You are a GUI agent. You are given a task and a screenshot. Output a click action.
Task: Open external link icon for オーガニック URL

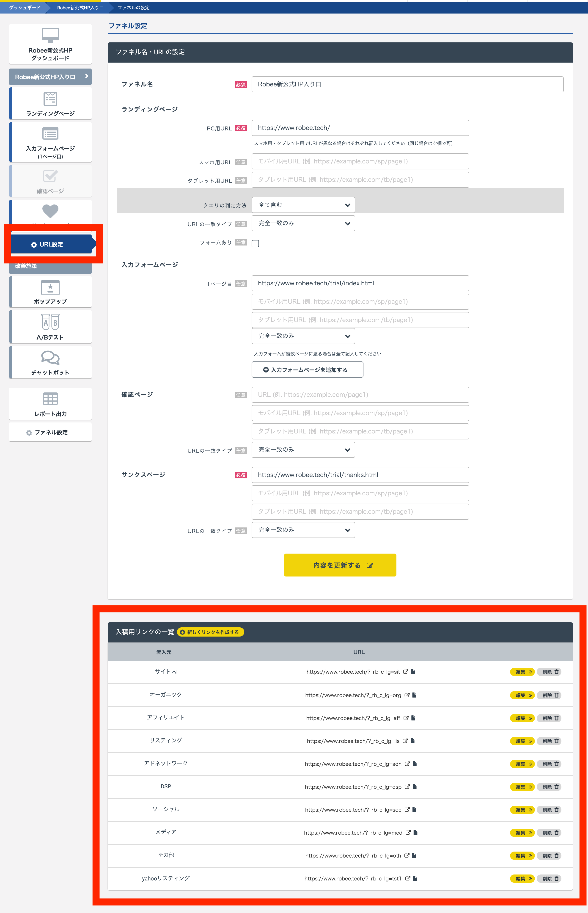[407, 695]
